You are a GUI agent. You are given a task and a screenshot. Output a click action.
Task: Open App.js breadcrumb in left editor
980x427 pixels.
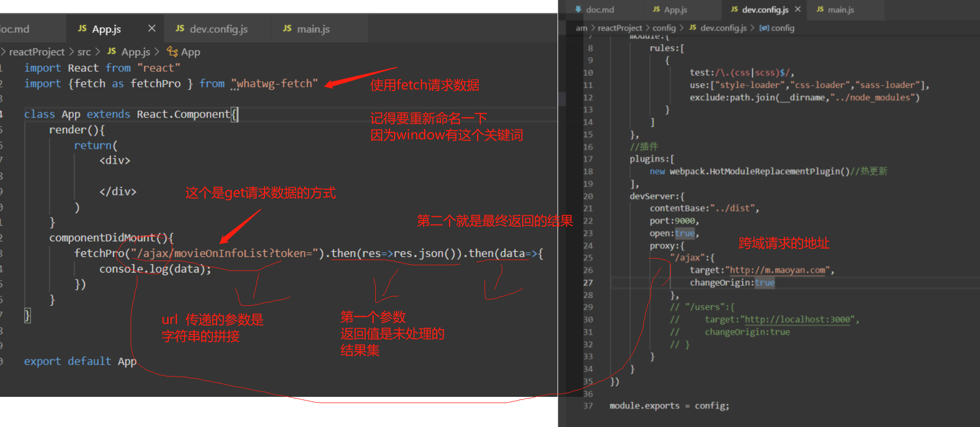tap(136, 52)
